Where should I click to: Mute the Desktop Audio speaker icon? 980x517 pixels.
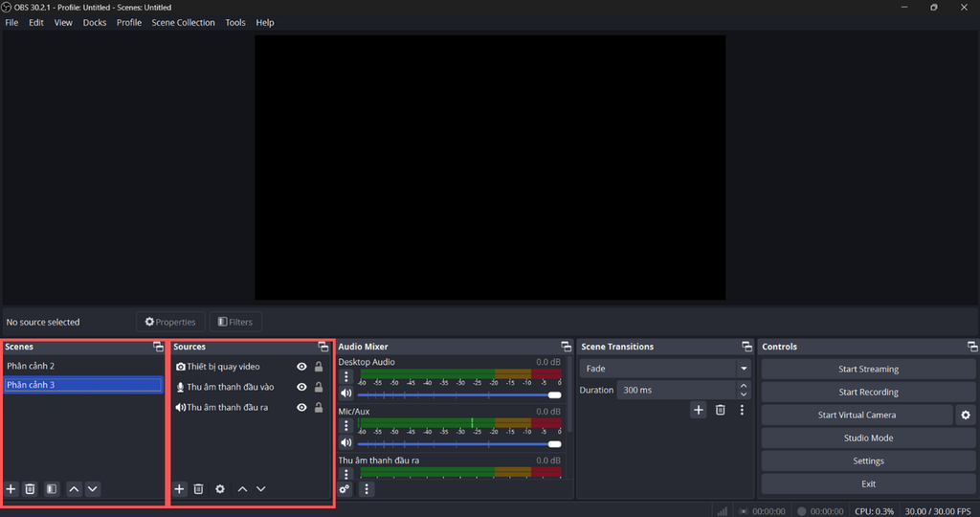(346, 393)
